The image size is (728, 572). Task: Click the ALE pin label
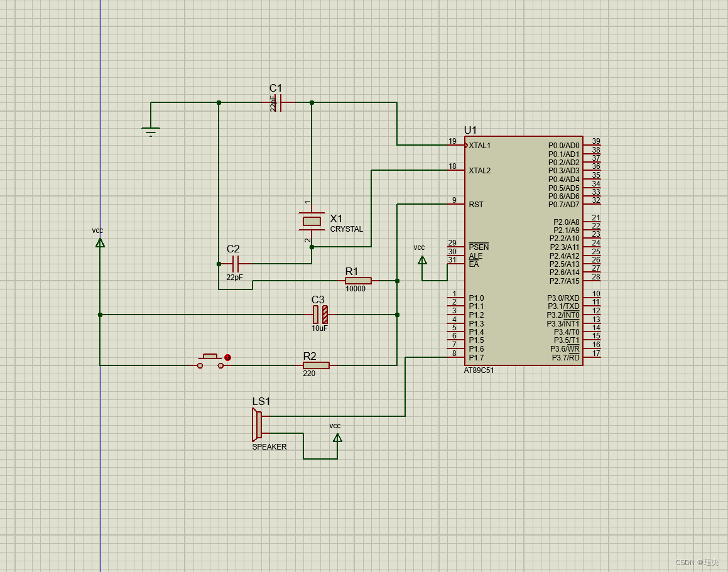pos(475,256)
